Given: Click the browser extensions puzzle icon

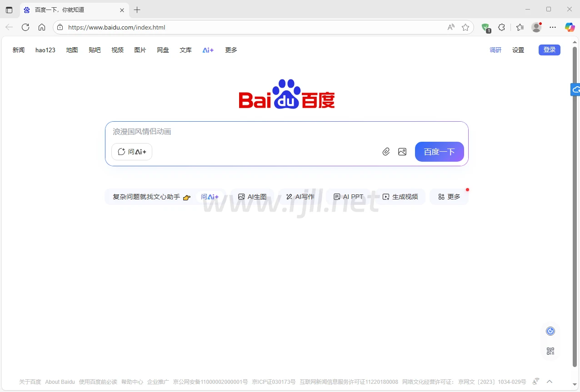Looking at the screenshot, I should click(x=502, y=27).
